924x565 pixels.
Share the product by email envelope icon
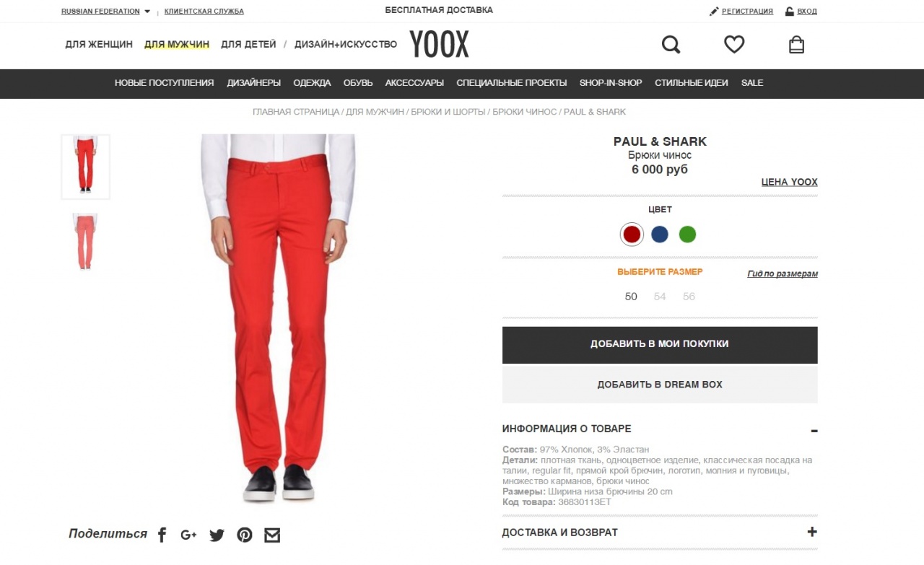coord(272,535)
